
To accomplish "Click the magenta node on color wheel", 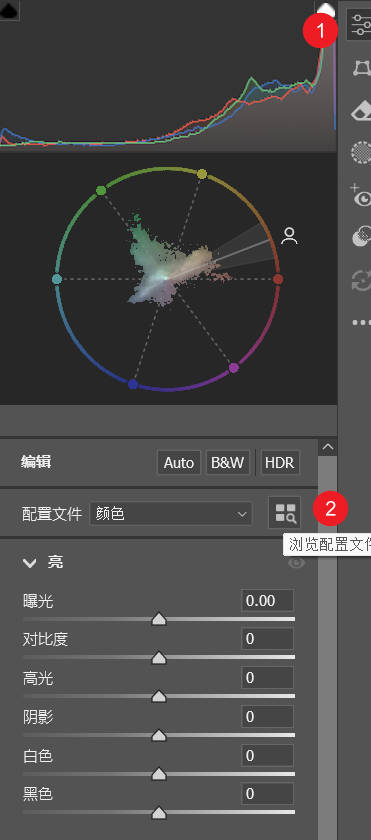I will [x=233, y=368].
